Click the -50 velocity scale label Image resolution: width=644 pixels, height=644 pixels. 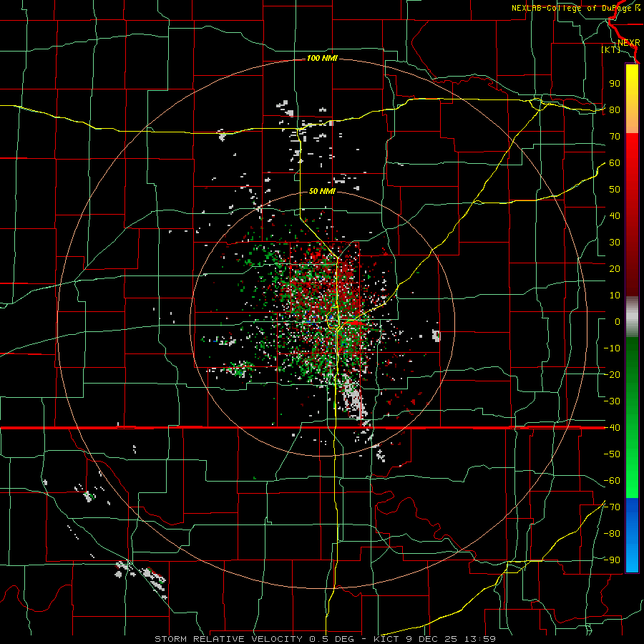point(612,454)
